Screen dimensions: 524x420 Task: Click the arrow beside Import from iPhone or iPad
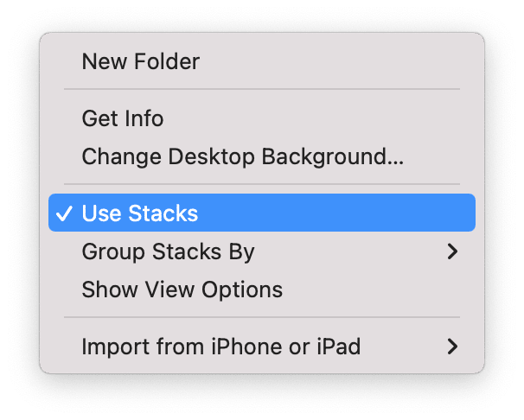click(x=451, y=347)
